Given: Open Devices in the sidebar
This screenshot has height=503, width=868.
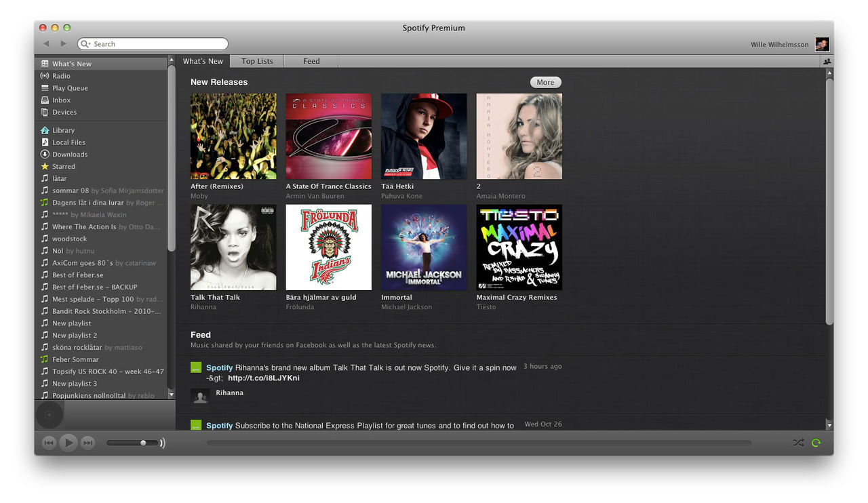Looking at the screenshot, I should point(100,113).
